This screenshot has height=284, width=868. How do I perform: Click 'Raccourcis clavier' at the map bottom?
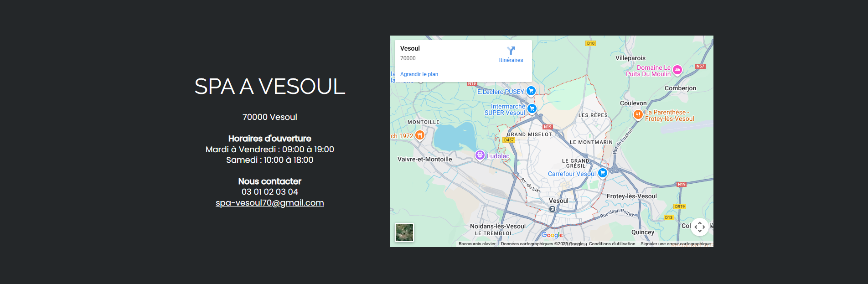pyautogui.click(x=477, y=244)
